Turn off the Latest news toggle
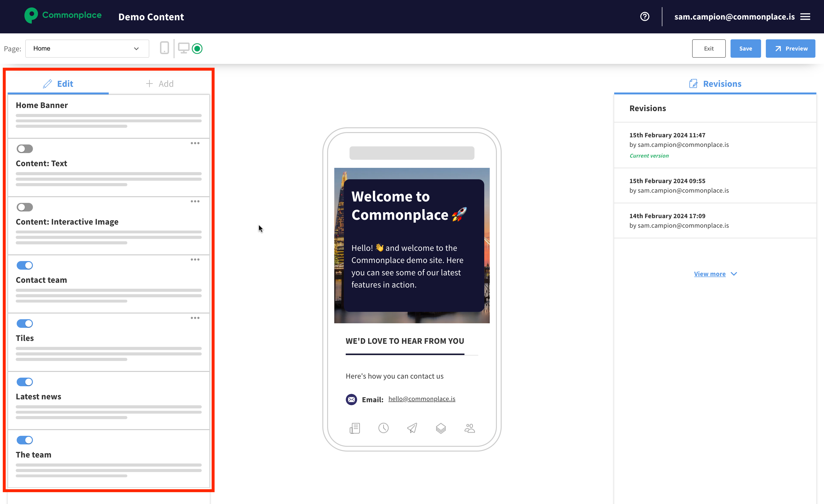The width and height of the screenshot is (824, 504). coord(25,382)
